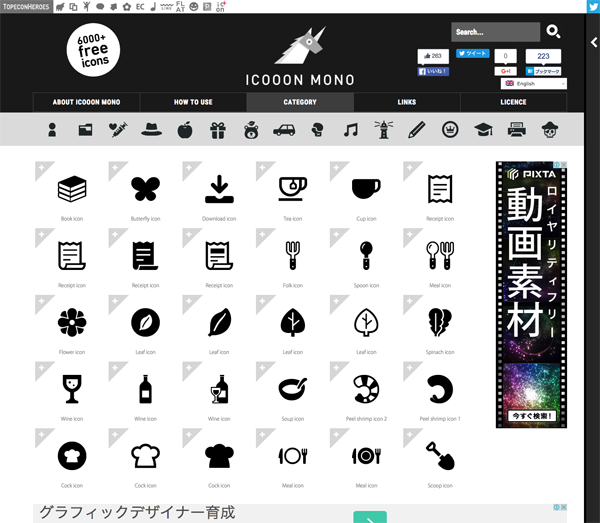
Task: Click the Book icon thumbnail
Action: [x=72, y=187]
